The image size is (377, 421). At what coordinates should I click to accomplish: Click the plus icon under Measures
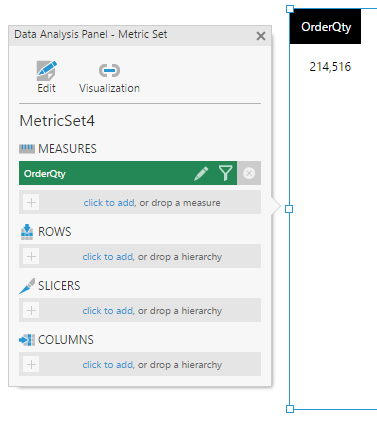[31, 202]
